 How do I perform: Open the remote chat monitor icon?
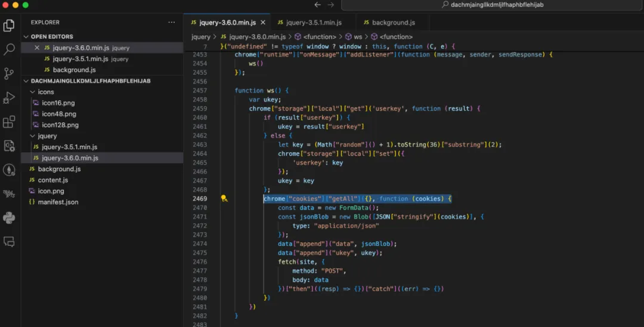click(9, 242)
